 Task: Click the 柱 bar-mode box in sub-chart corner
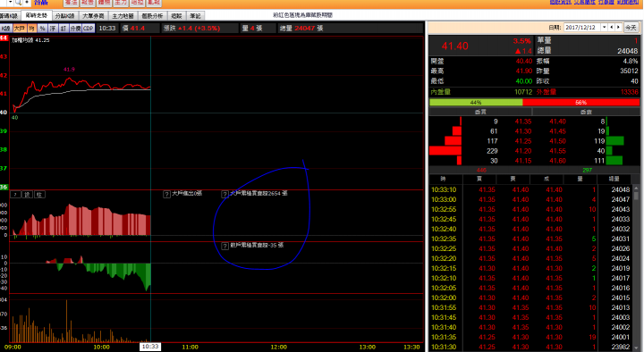(x=39, y=195)
